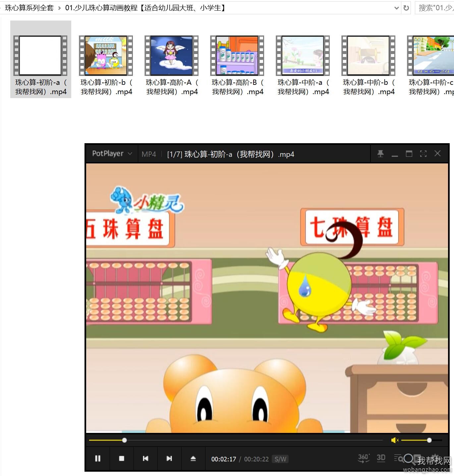Click file name 珠心算-高阶-A（我帮找网）.mp4
The width and height of the screenshot is (454, 476).
(x=172, y=87)
